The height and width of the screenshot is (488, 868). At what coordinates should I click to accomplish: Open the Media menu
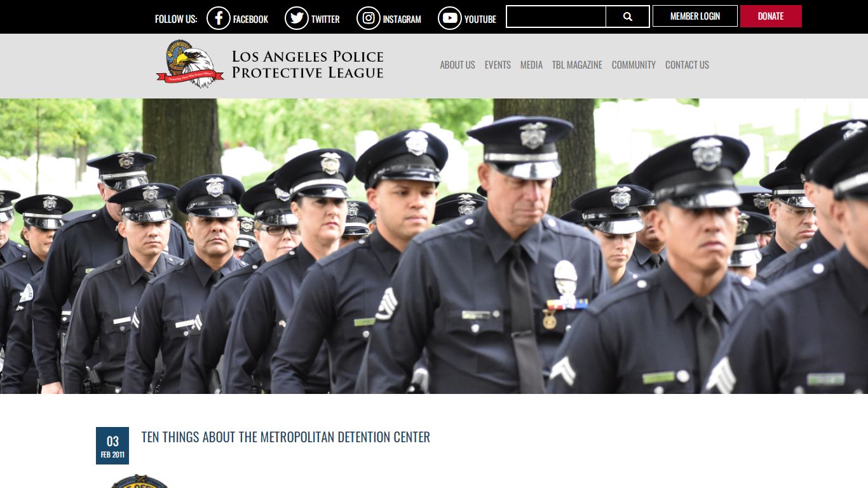(x=531, y=65)
